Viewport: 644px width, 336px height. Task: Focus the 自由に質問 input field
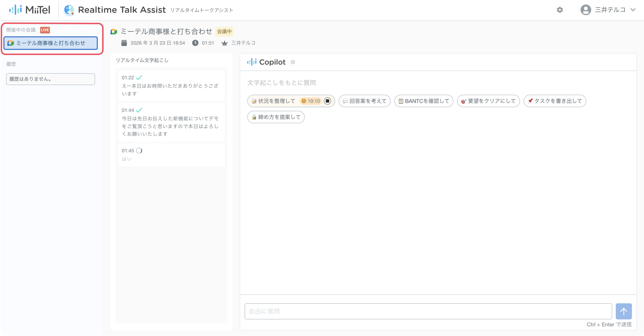point(428,311)
